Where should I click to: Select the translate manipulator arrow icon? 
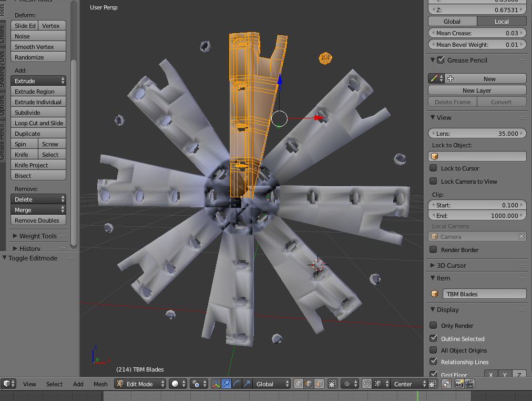(x=226, y=384)
